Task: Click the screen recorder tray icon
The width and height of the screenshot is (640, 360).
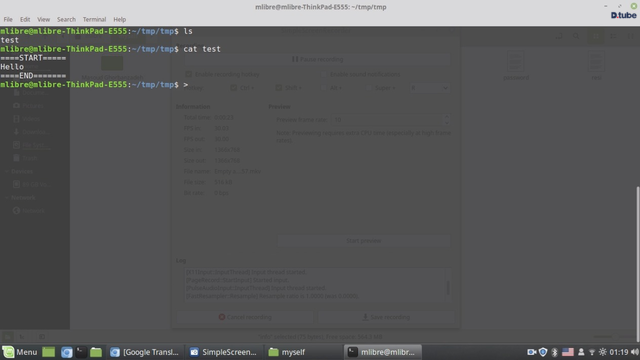Action: click(x=531, y=352)
